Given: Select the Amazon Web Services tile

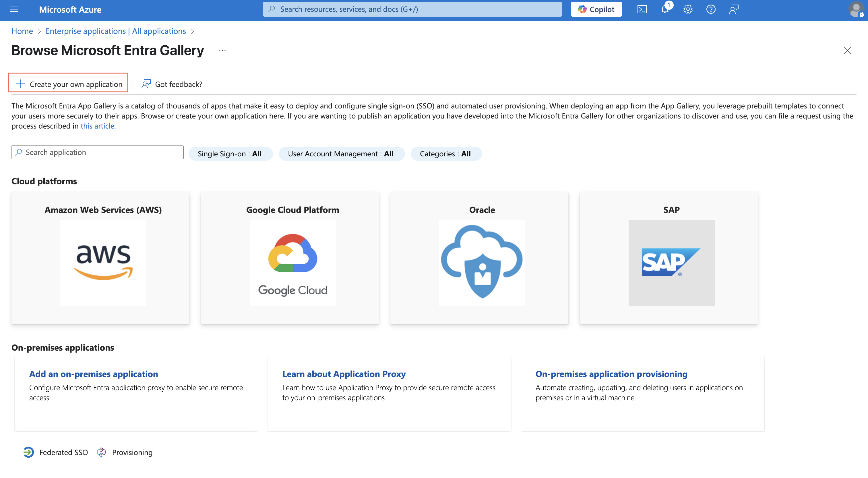Looking at the screenshot, I should (100, 258).
